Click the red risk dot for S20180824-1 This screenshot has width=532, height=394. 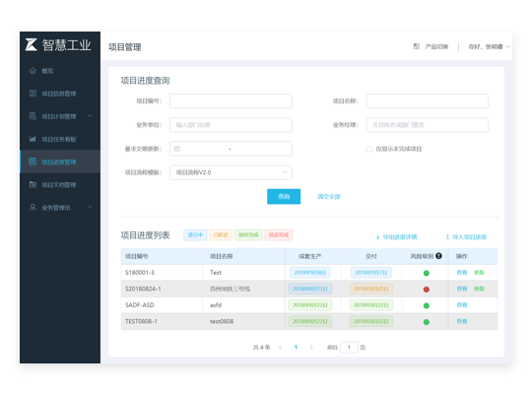427,290
